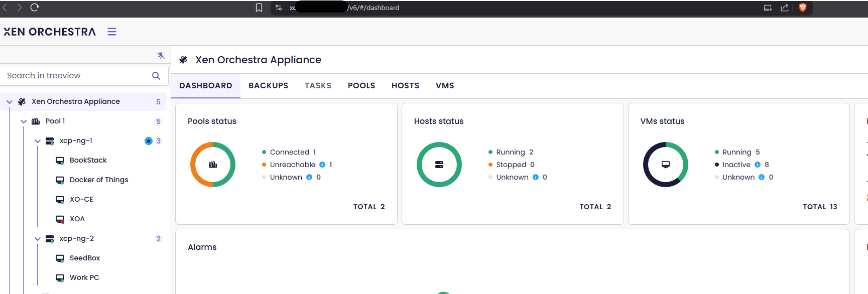Click the Pools status donut chart
Image resolution: width=868 pixels, height=294 pixels.
[213, 165]
